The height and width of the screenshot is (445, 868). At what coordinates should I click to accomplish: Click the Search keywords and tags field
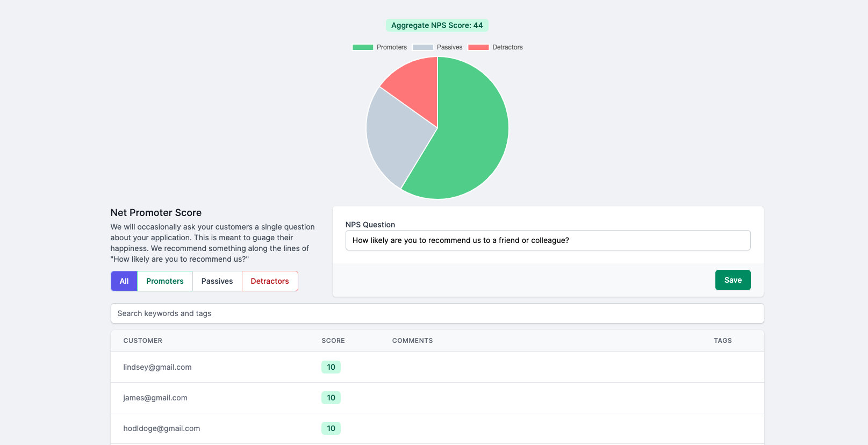(437, 313)
